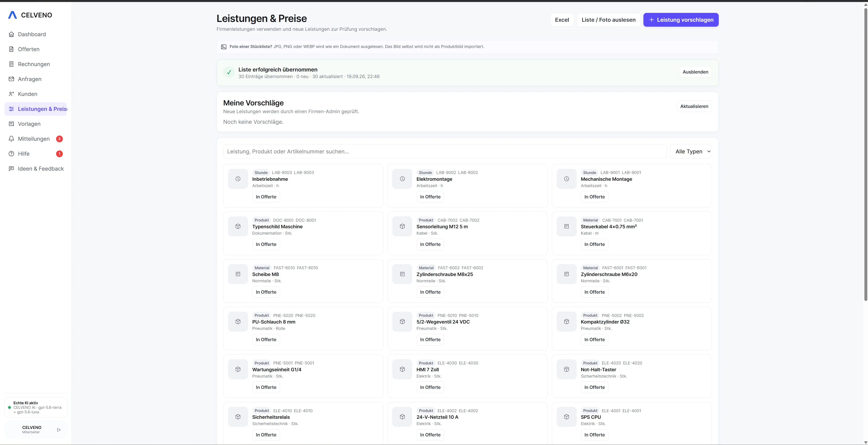Open the Alle Typen dropdown
868x445 pixels.
pos(691,151)
